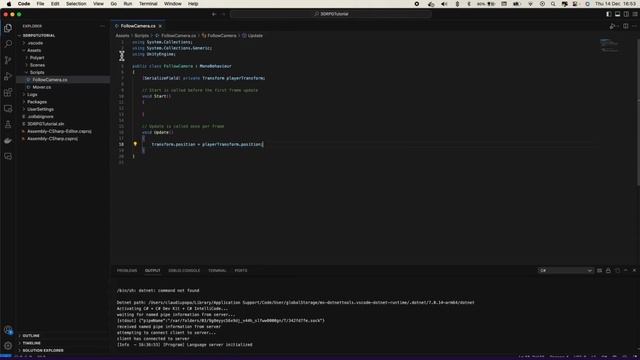Image resolution: width=640 pixels, height=360 pixels.
Task: Navigate forward with the title bar arrow
Action: tap(223, 14)
